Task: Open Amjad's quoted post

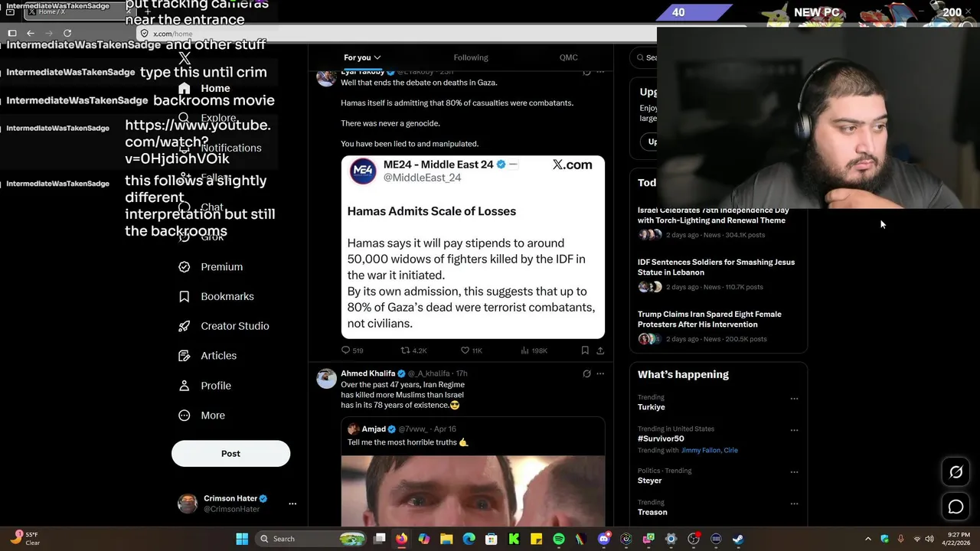Action: point(472,471)
